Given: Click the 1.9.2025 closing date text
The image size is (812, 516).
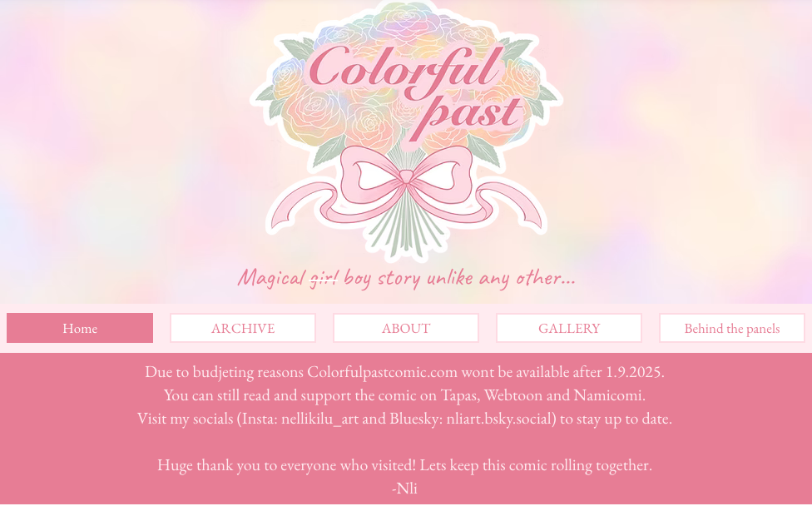Looking at the screenshot, I should click(634, 372).
